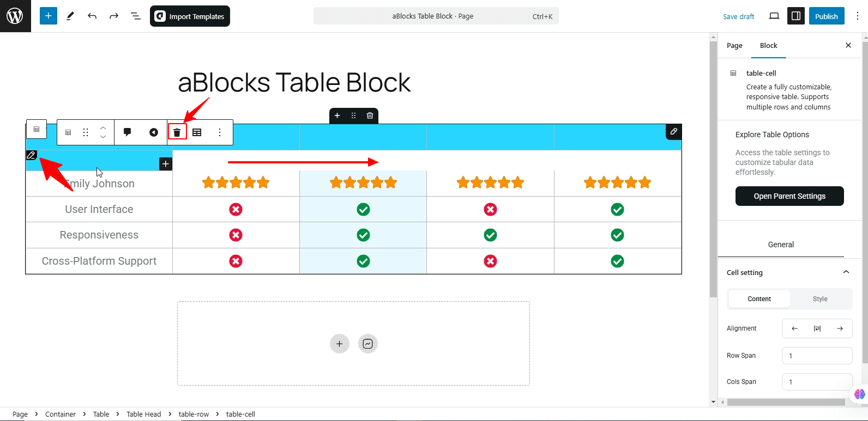Select the Cross-Platform Support cell
The height and width of the screenshot is (421, 868).
click(99, 261)
